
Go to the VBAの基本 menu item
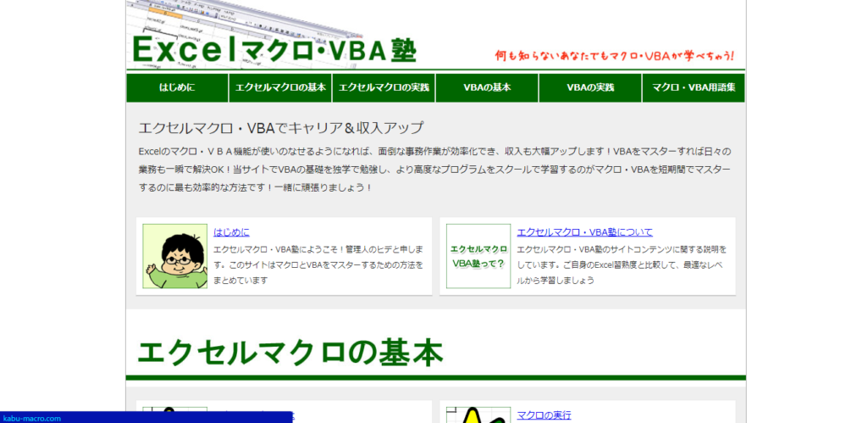[x=487, y=87]
